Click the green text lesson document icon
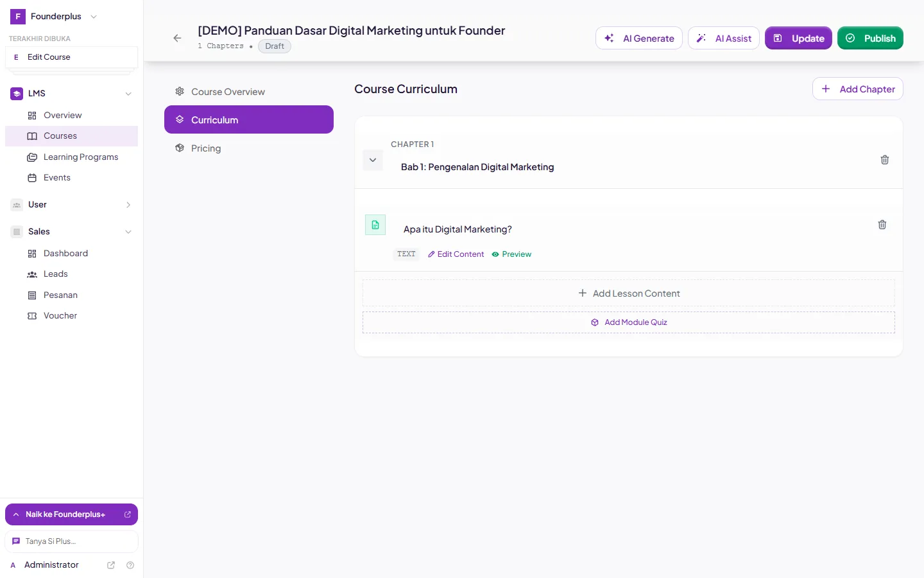 click(375, 225)
